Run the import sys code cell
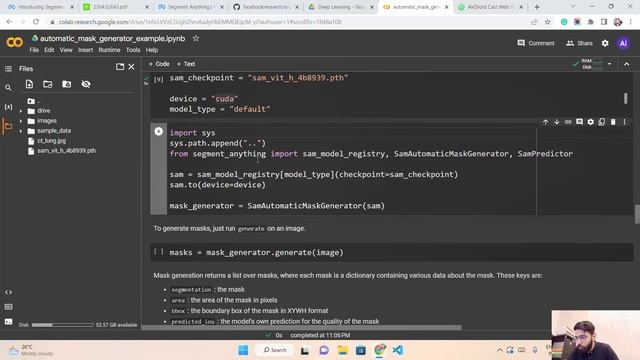This screenshot has width=640, height=360. (158, 131)
